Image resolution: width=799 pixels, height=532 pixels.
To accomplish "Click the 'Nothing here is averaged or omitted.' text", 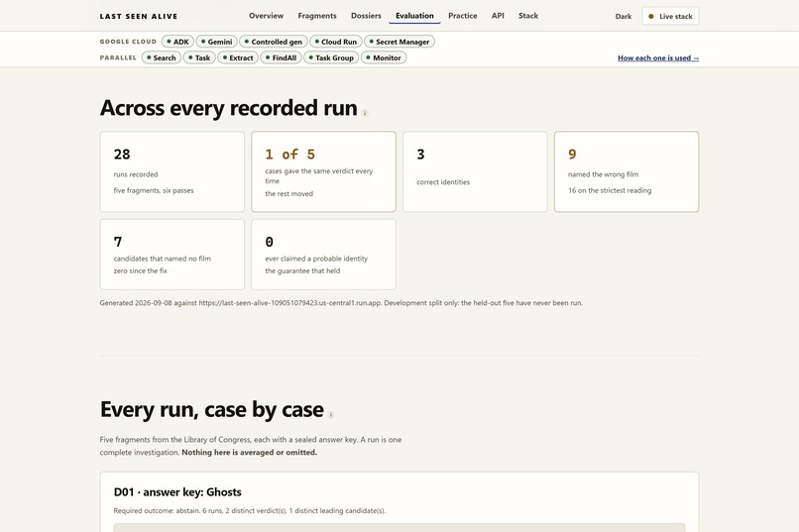I will click(249, 452).
